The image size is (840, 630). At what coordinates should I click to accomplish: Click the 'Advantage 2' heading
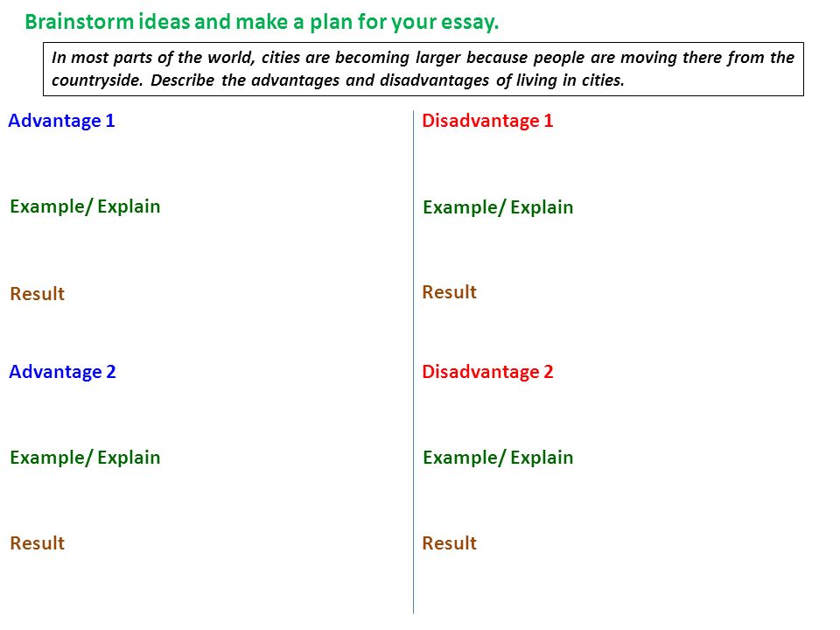click(x=62, y=372)
